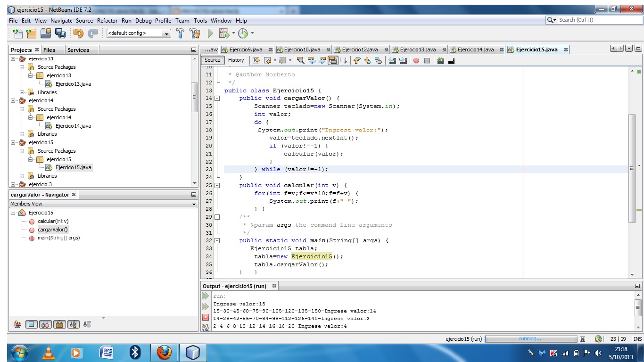Open the Members View dropdown in Navigator
644x362 pixels.
193,204
